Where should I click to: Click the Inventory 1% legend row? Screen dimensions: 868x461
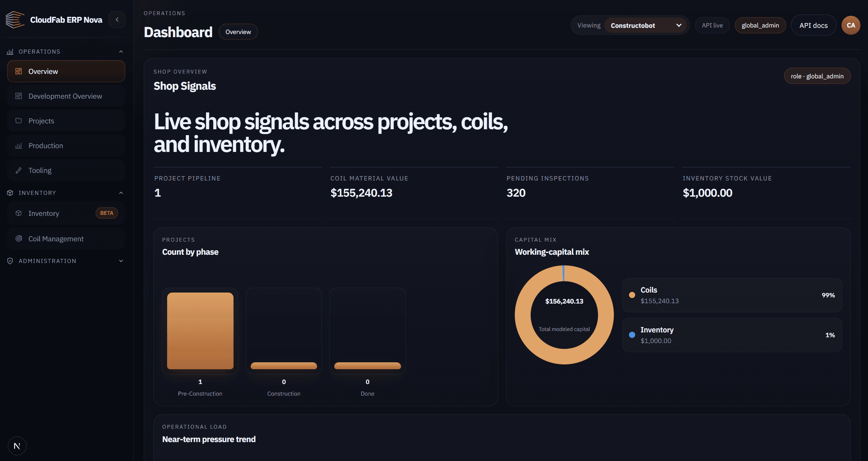coord(732,335)
